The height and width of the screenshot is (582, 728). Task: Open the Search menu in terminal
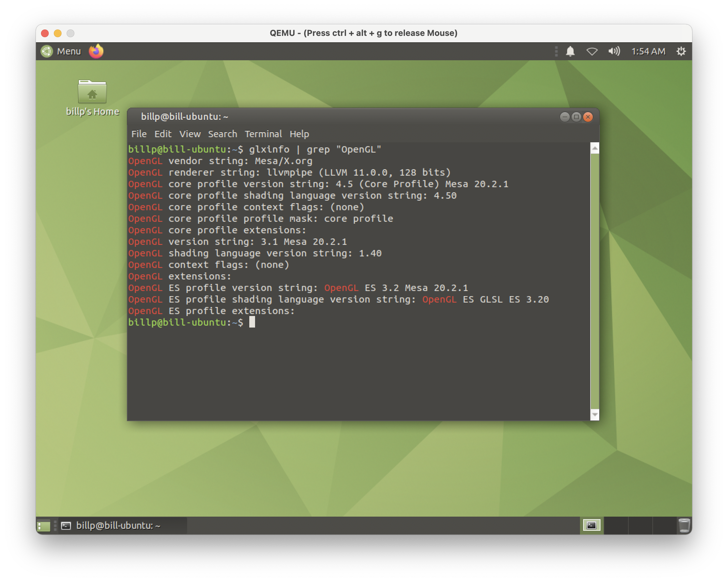(x=222, y=134)
